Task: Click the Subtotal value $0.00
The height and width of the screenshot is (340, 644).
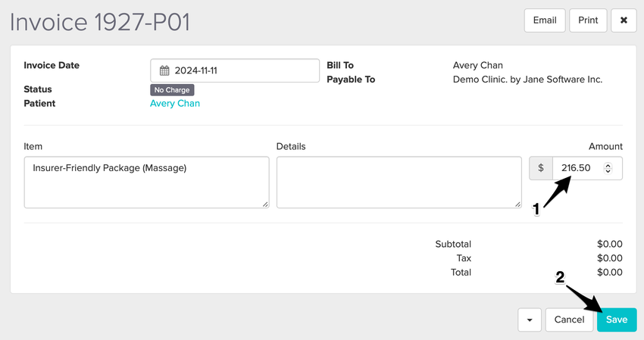Action: pos(609,244)
